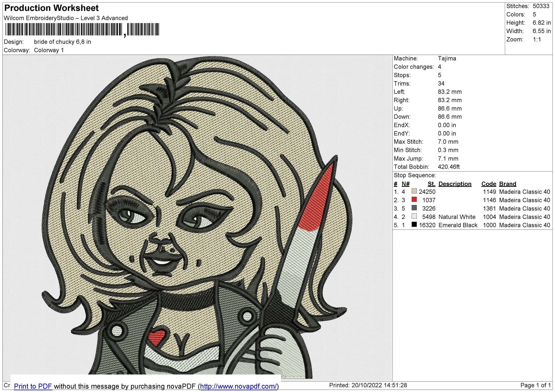Click the Height value 6.82 in
This screenshot has height=392, width=555.
click(542, 23)
